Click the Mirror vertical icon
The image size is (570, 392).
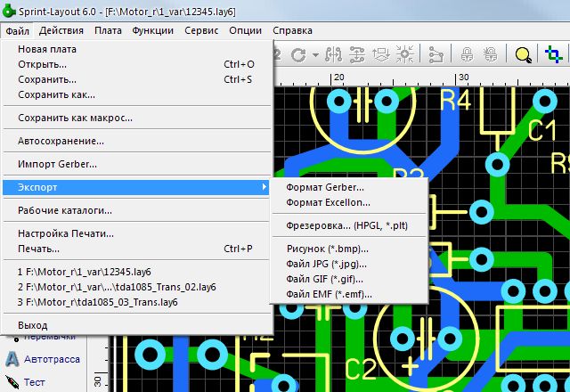point(357,54)
